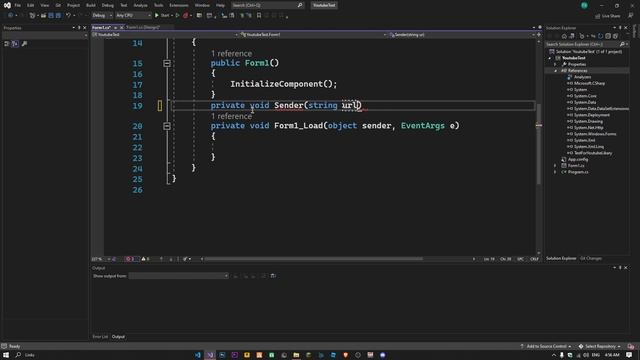
Task: Click the Solution Explorer Home icon
Action: coord(564,36)
